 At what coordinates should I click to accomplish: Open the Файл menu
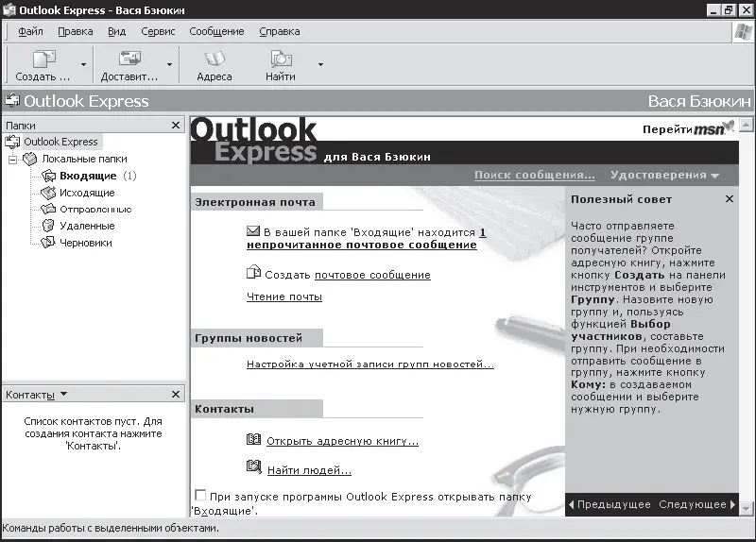(x=30, y=31)
